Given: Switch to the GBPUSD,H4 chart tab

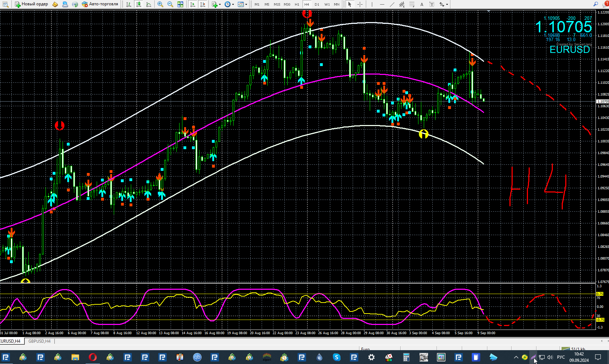Looking at the screenshot, I should pyautogui.click(x=39, y=341).
